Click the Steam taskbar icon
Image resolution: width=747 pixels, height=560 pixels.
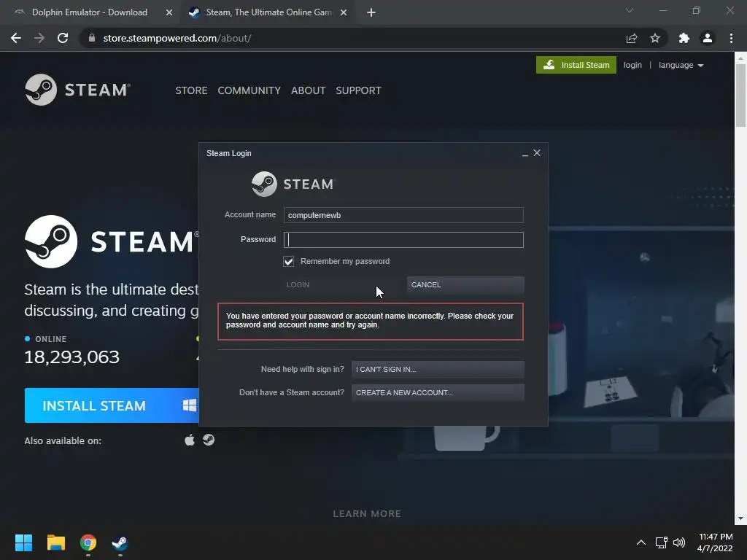(120, 542)
